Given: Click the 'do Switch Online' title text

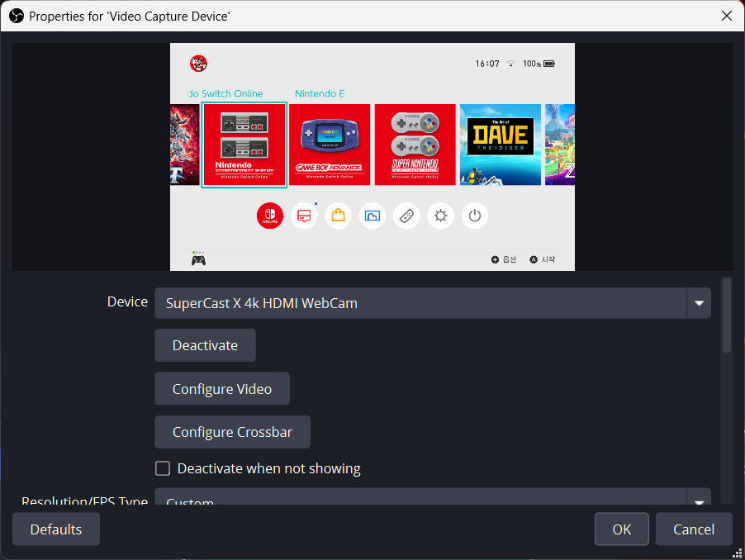Looking at the screenshot, I should pyautogui.click(x=225, y=93).
